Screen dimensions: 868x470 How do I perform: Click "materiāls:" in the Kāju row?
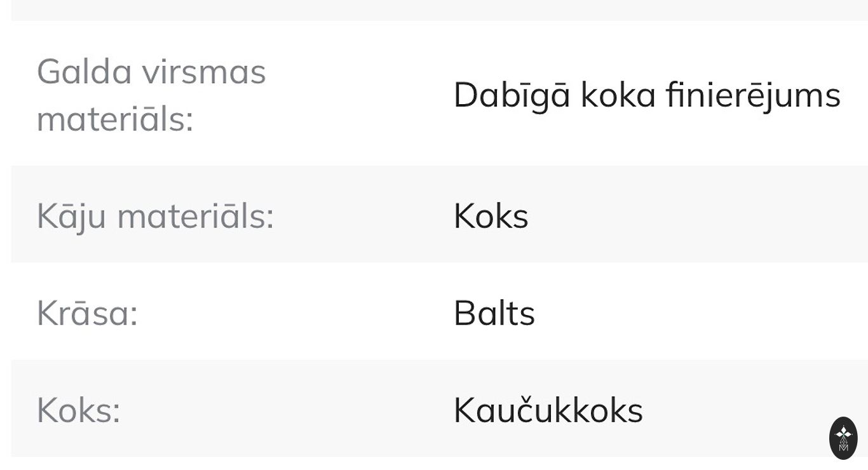tap(196, 216)
